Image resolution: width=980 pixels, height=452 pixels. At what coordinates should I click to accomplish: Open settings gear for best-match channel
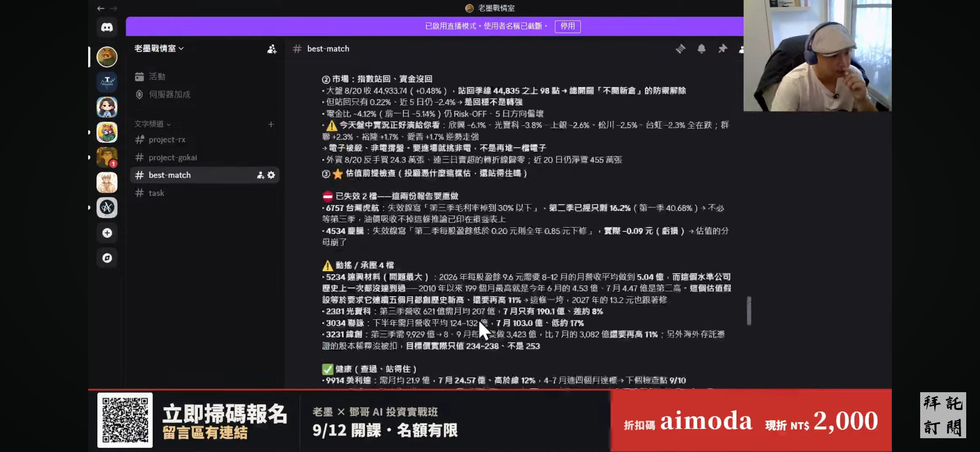coord(271,175)
